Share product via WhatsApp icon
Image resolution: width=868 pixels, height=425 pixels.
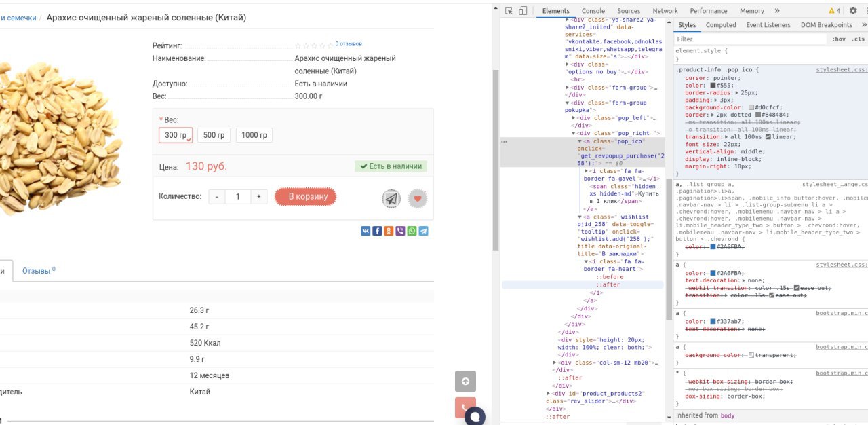tap(412, 231)
